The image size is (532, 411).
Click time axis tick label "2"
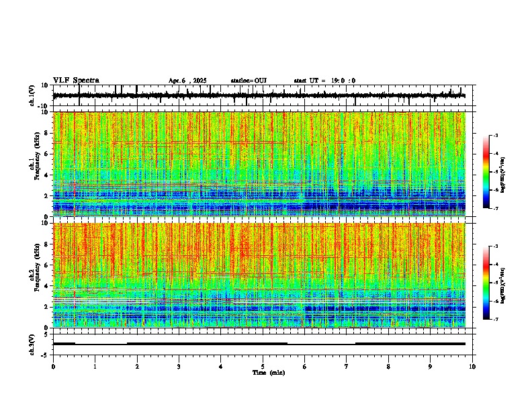(137, 367)
